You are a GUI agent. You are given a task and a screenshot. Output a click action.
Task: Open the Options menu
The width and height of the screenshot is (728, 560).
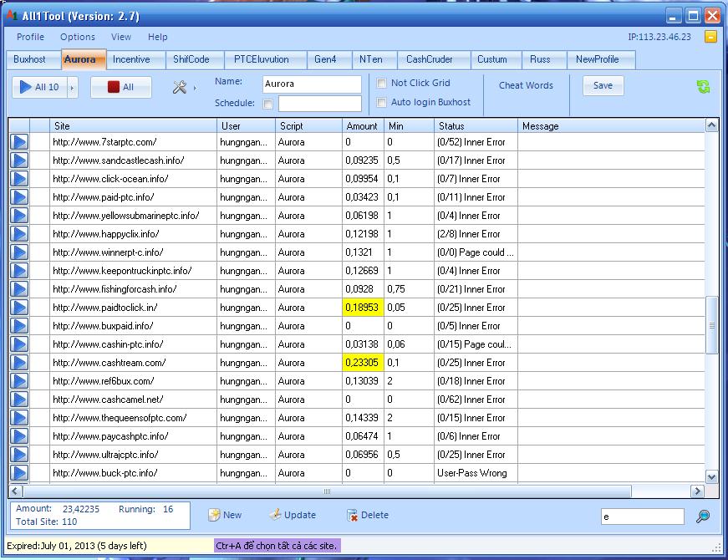(x=78, y=37)
